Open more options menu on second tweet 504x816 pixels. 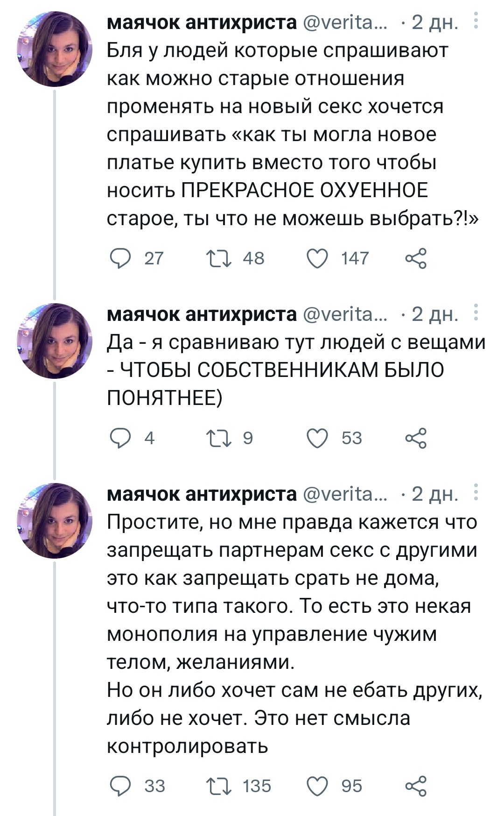pos(476,313)
